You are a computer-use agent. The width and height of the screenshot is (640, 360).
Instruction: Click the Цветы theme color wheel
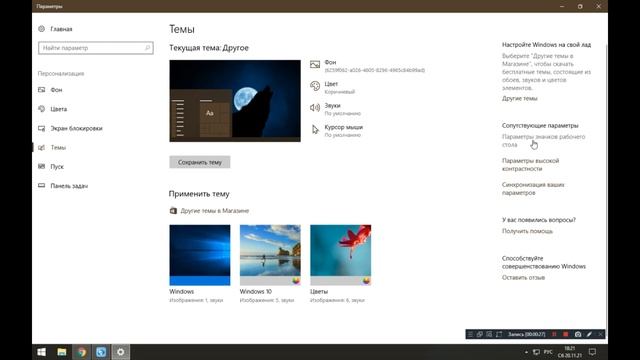pyautogui.click(x=367, y=281)
